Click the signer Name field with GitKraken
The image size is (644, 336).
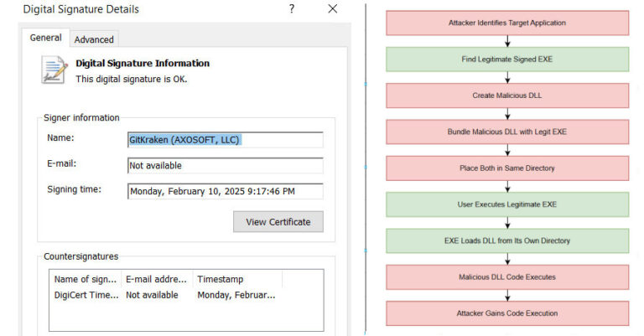pos(225,139)
